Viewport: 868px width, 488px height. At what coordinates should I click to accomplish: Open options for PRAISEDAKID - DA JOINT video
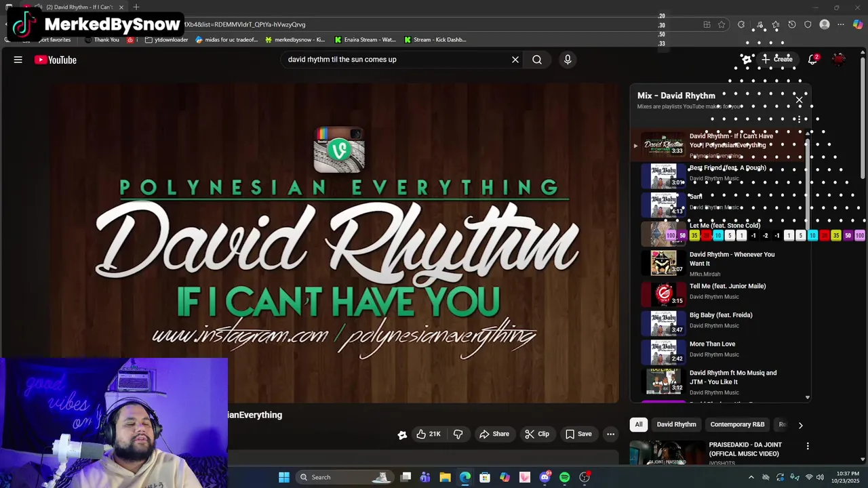click(808, 446)
